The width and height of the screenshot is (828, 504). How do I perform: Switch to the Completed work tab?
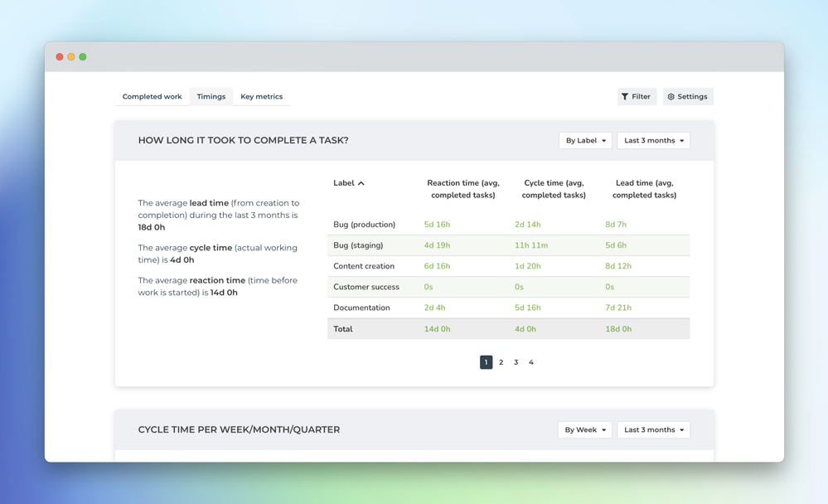coord(152,97)
